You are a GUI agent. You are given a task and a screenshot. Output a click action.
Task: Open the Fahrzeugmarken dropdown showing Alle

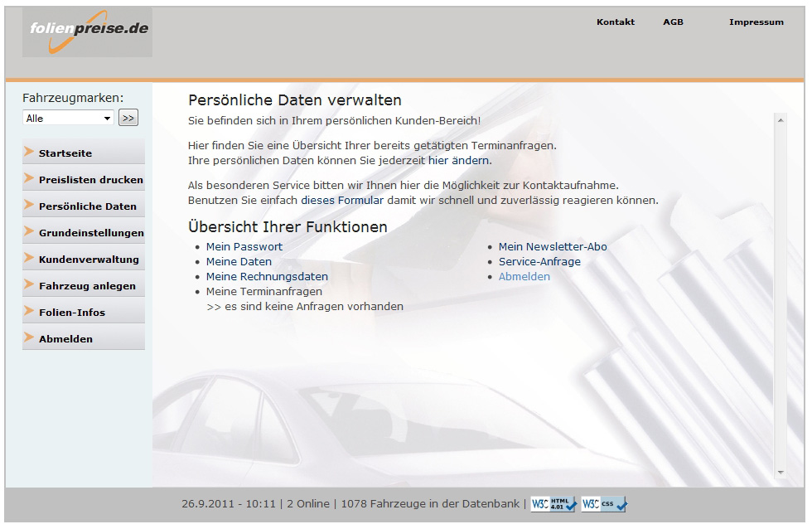click(68, 118)
